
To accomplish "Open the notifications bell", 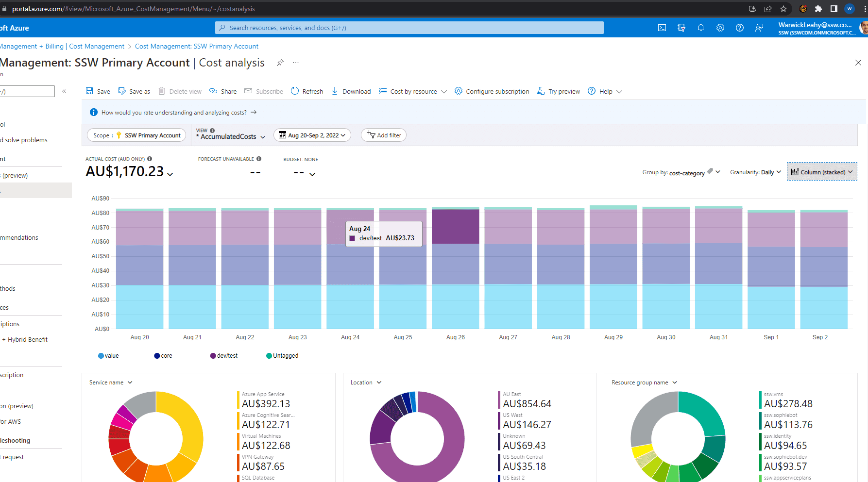I will [701, 28].
